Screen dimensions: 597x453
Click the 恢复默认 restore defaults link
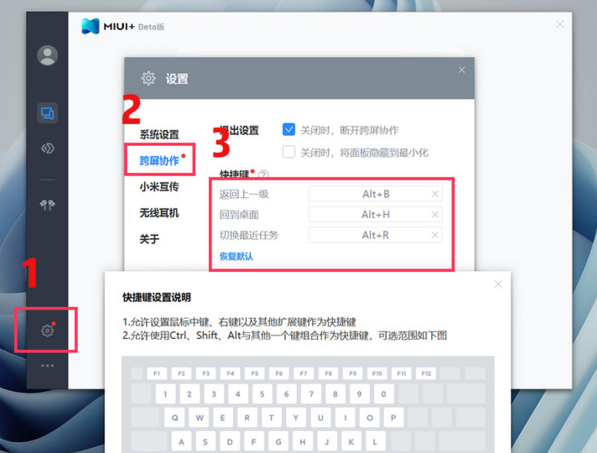(x=236, y=256)
